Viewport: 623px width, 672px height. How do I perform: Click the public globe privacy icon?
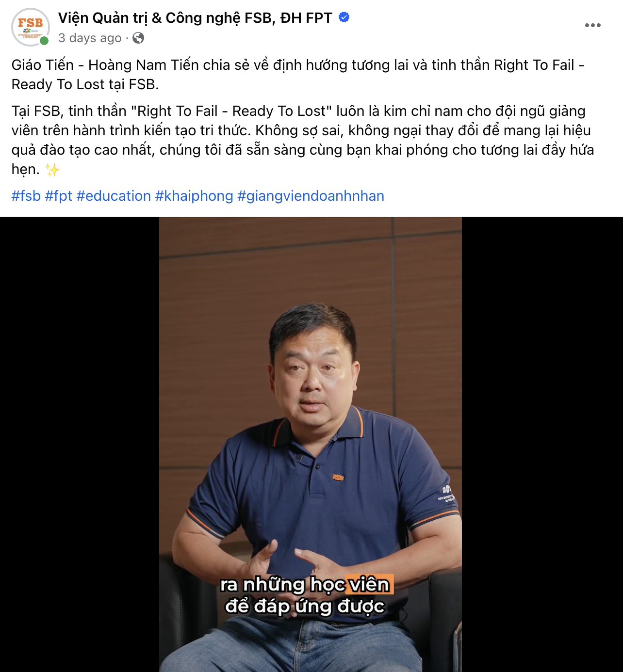138,38
